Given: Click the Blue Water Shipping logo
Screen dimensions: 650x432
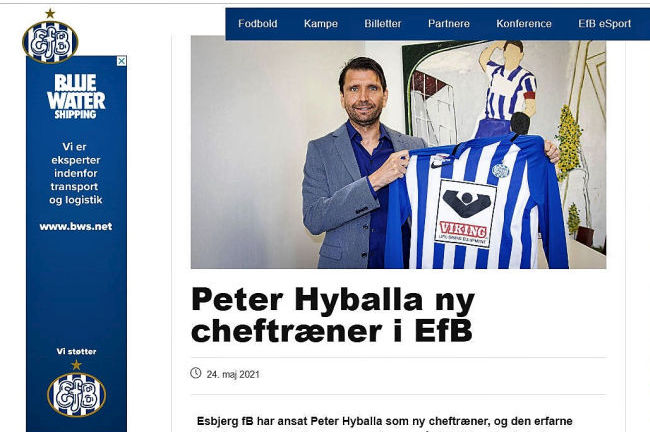Looking at the screenshot, I should click(76, 97).
